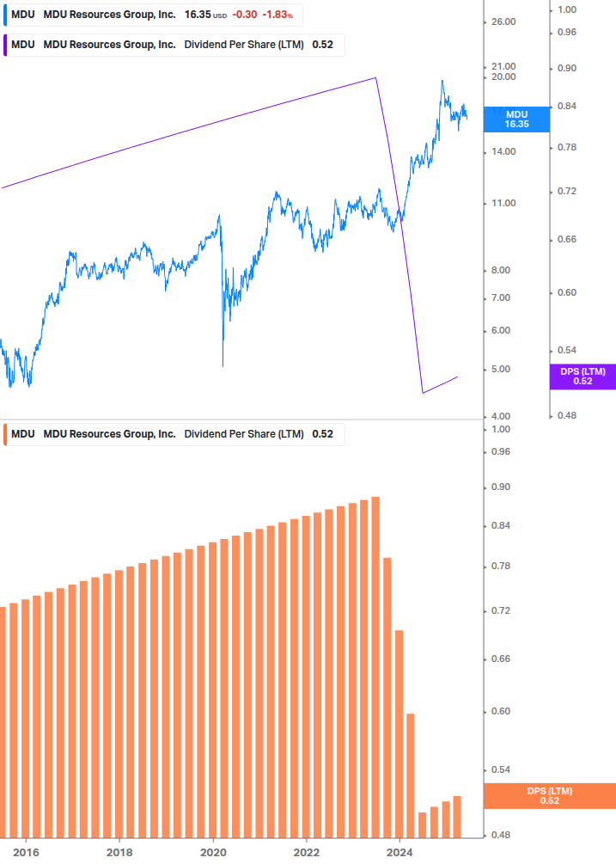Click the 2016 label on the time axis
Screen dimensions: 616x864
(x=26, y=853)
